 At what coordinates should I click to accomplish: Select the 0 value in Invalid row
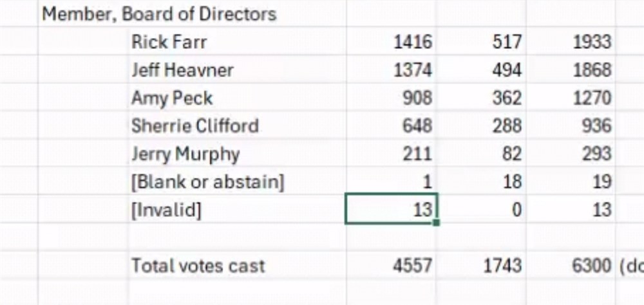(x=480, y=209)
